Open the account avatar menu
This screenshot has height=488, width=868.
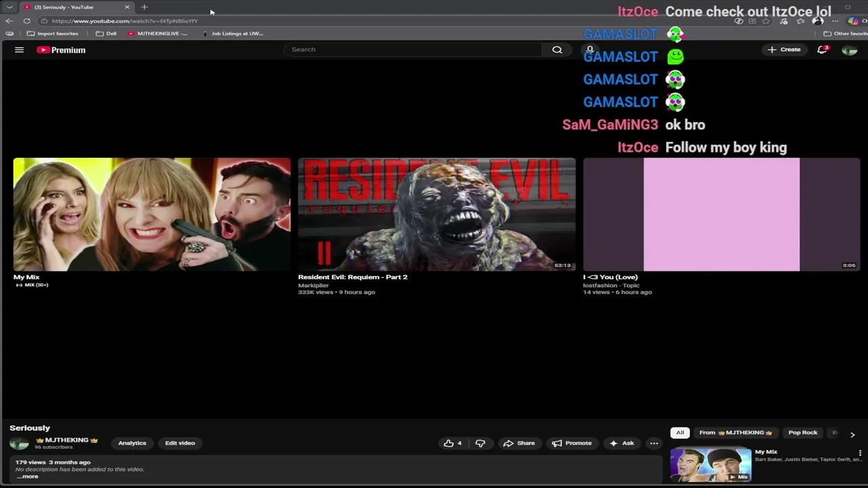(x=849, y=49)
